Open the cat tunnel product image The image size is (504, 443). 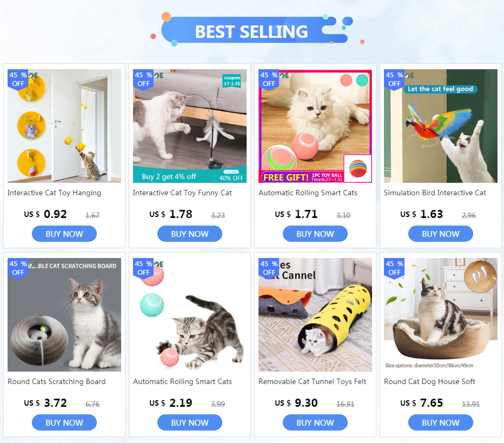tap(315, 315)
